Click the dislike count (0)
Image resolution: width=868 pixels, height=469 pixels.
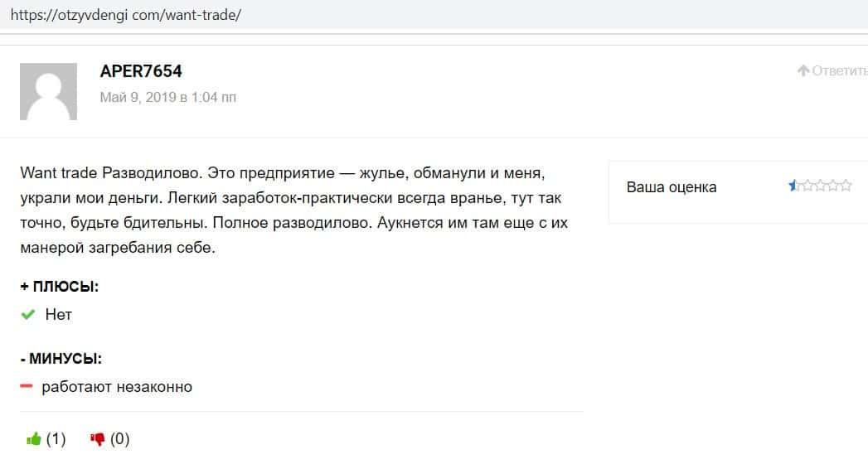tap(119, 439)
